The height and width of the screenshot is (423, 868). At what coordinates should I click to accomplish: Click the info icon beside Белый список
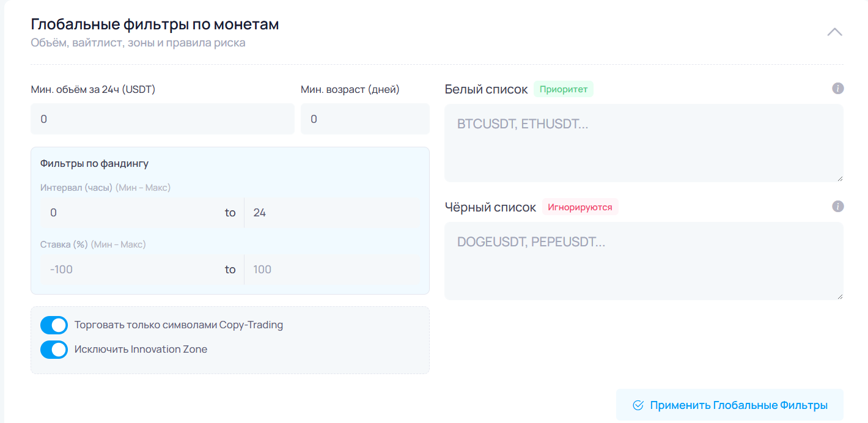pyautogui.click(x=838, y=89)
